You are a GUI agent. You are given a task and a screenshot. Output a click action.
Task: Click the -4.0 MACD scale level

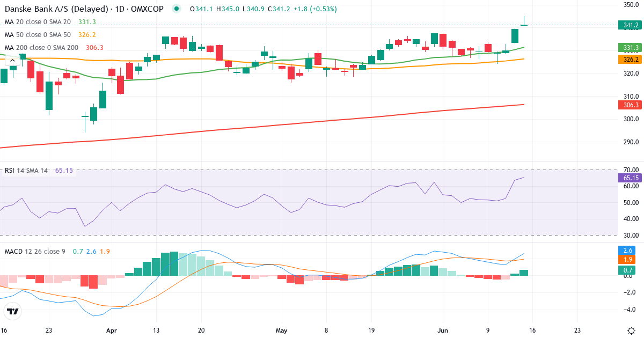point(631,310)
